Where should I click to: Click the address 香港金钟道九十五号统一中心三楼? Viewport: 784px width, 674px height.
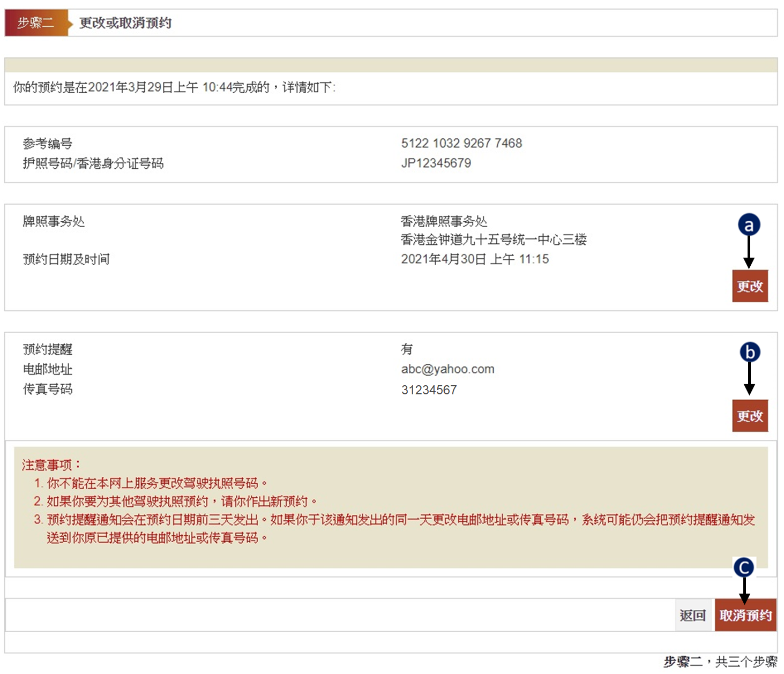tap(494, 239)
